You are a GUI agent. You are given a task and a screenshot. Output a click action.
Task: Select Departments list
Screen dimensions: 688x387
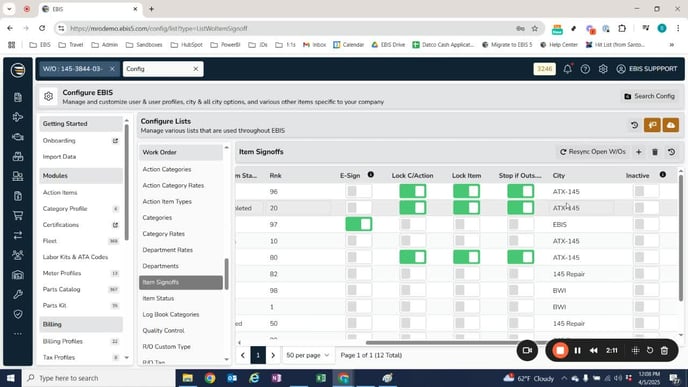pos(161,266)
